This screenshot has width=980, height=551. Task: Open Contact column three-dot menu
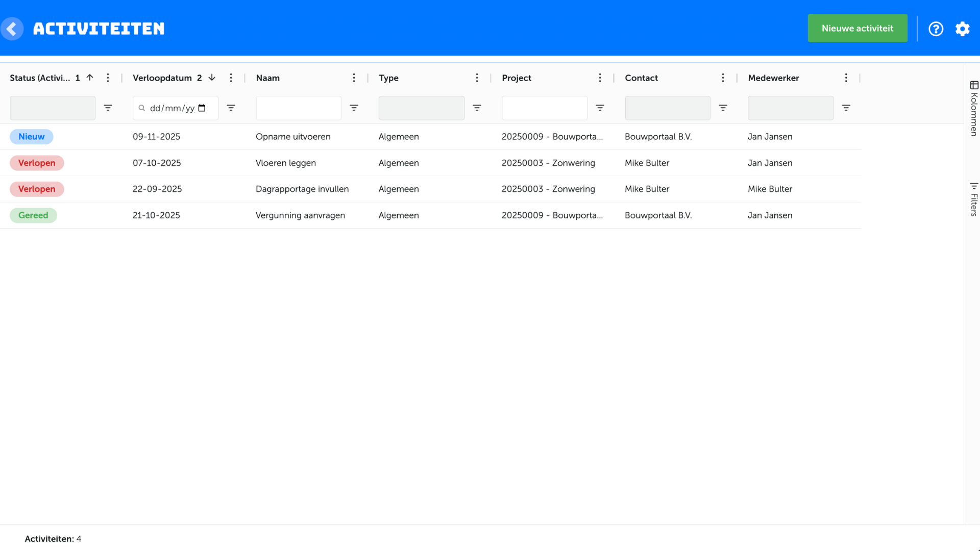(x=723, y=78)
